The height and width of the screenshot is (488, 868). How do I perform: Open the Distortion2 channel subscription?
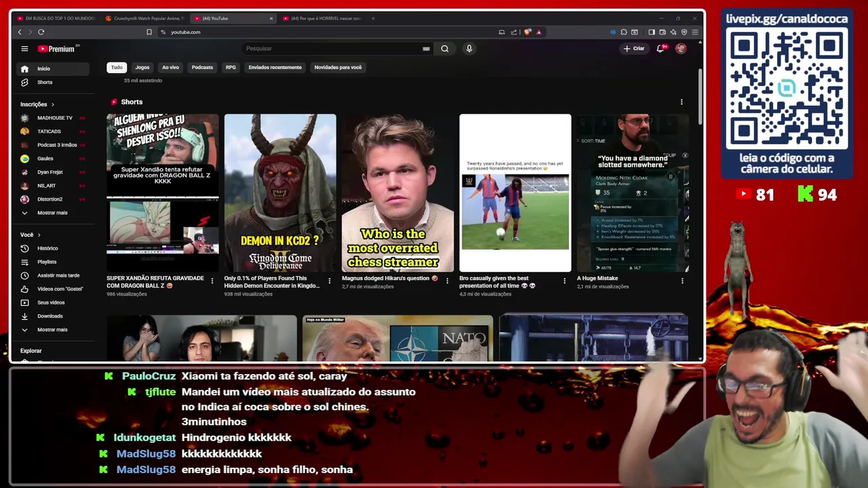[54, 199]
